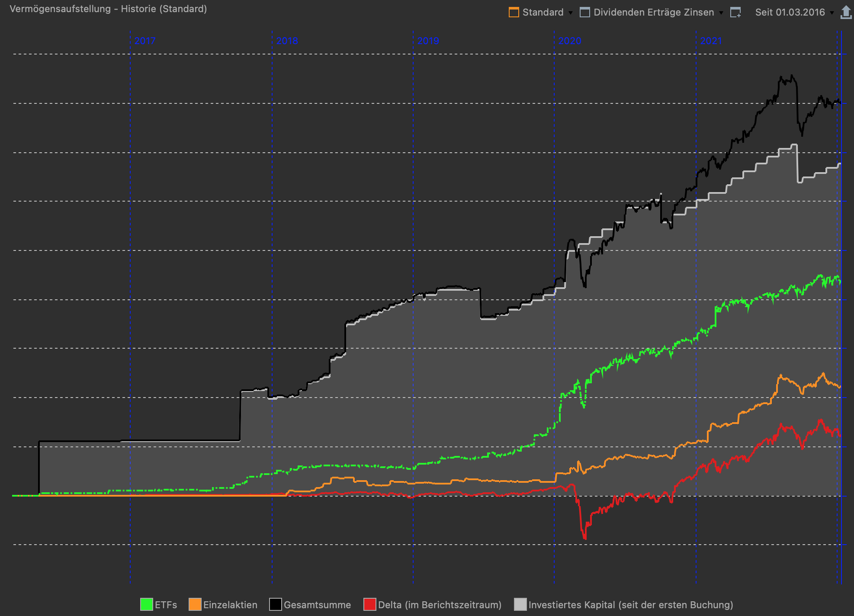Expand Dividenden Erträge Zinsen dropdown arrow
854x616 pixels.
tap(721, 13)
